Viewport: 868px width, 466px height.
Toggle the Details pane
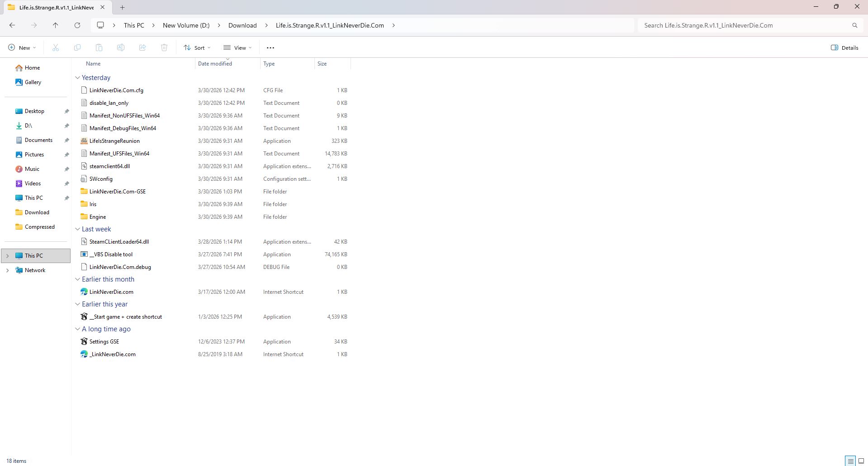pos(844,47)
